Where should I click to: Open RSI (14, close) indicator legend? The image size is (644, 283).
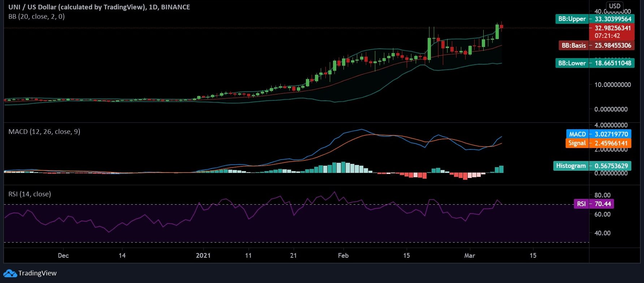point(30,194)
